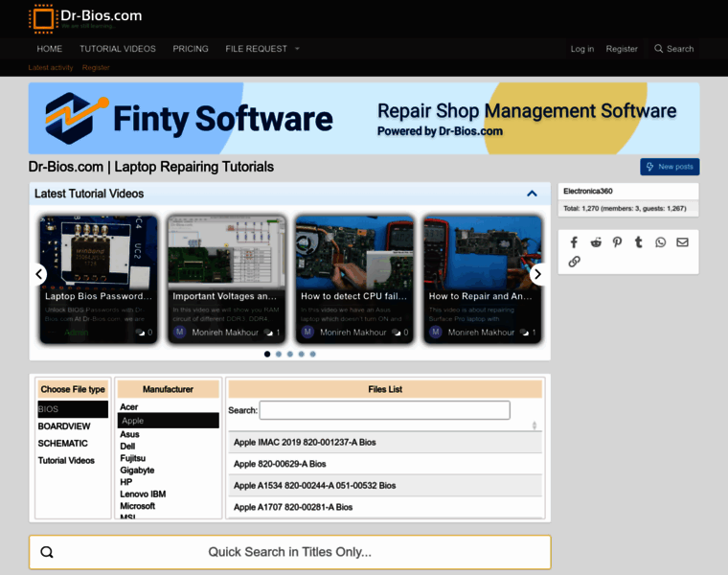Open the Tutorial Videos nav menu item
Image resolution: width=728 pixels, height=575 pixels.
pos(117,49)
